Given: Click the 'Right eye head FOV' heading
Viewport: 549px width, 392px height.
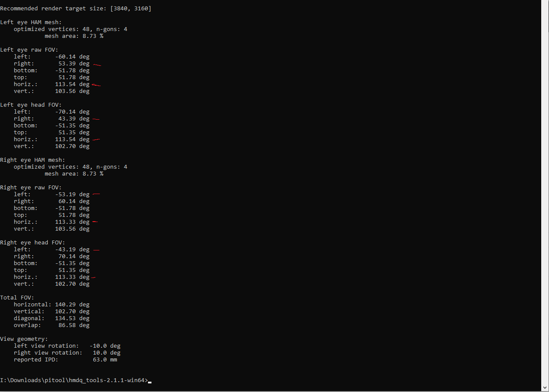Looking at the screenshot, I should (33, 243).
